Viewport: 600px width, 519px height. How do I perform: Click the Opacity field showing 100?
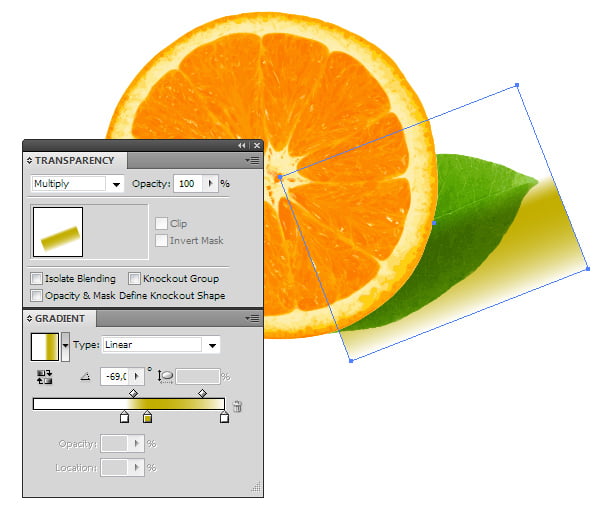188,184
